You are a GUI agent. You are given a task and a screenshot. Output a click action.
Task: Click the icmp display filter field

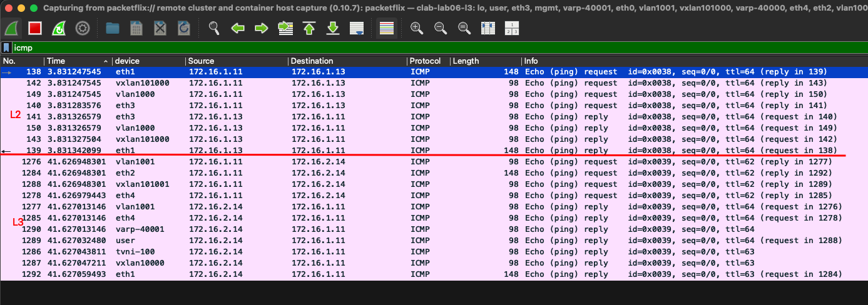click(x=375, y=47)
